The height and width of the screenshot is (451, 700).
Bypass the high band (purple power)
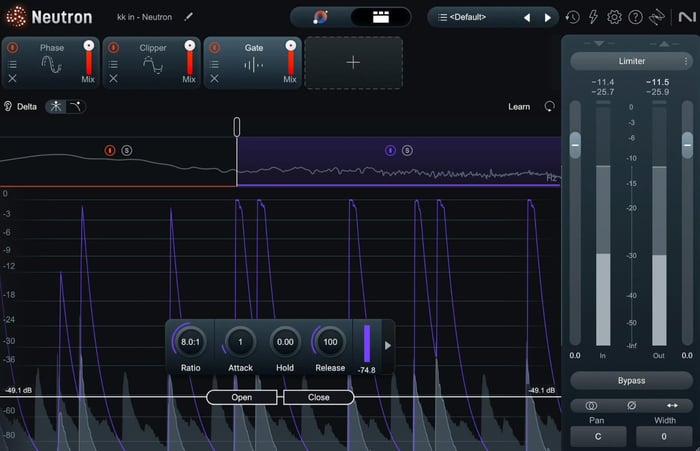point(390,150)
